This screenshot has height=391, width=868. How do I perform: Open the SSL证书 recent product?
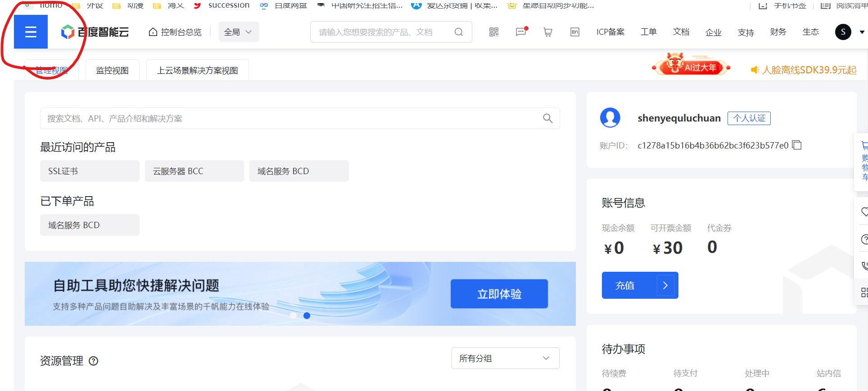[x=90, y=171]
